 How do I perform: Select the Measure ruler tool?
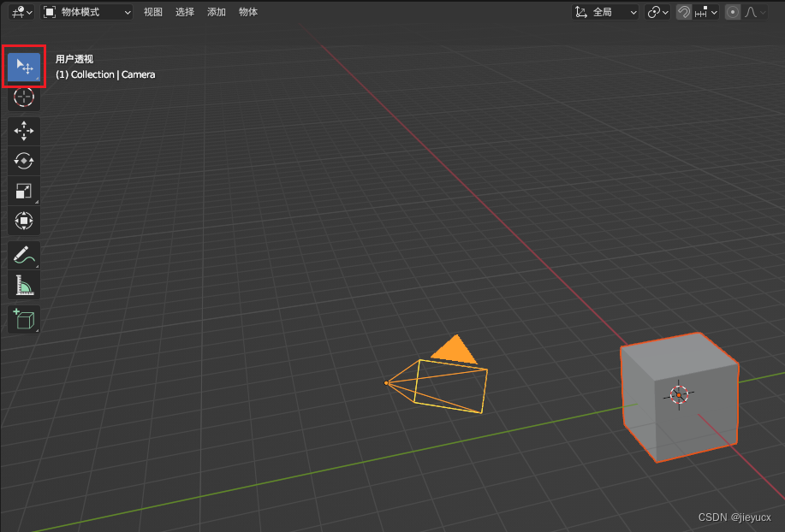coord(24,285)
